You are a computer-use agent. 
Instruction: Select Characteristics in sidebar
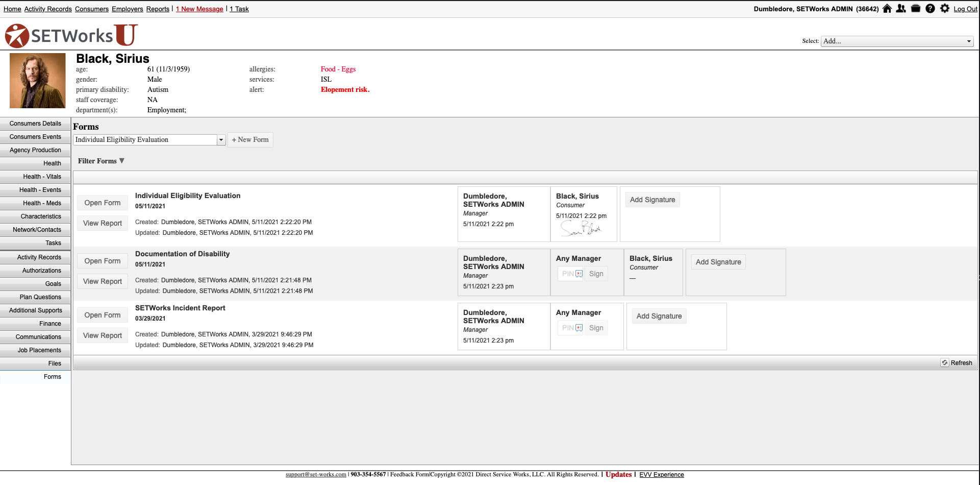click(x=35, y=216)
